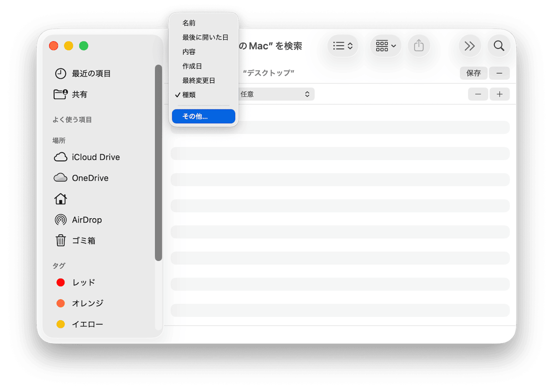This screenshot has width=553, height=392.
Task: Open the grouping options dropdown in the toolbar
Action: (x=385, y=45)
